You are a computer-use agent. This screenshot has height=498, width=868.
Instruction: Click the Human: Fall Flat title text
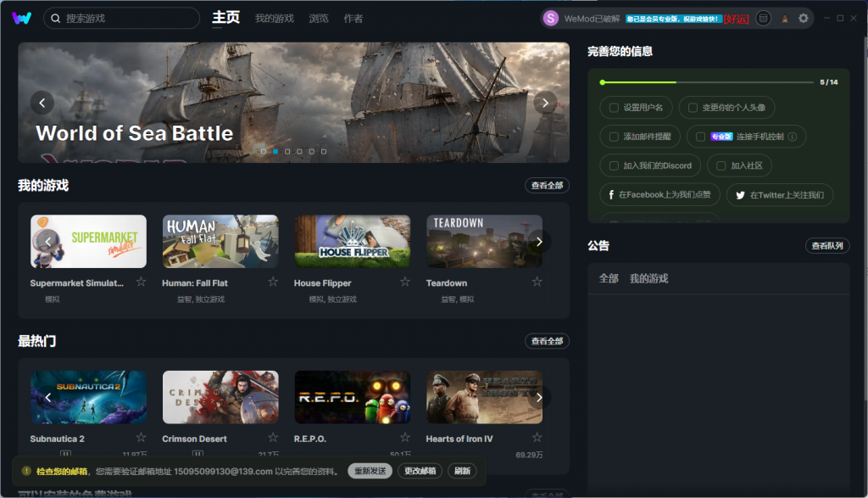195,283
